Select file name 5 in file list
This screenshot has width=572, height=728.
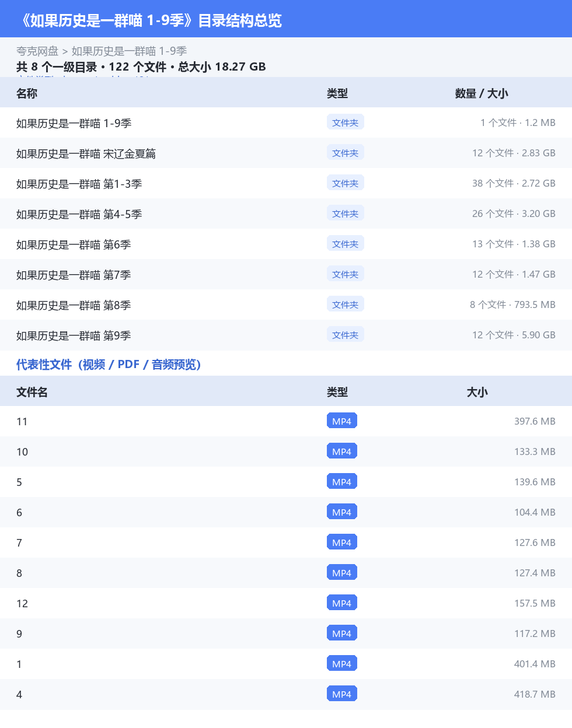(19, 482)
